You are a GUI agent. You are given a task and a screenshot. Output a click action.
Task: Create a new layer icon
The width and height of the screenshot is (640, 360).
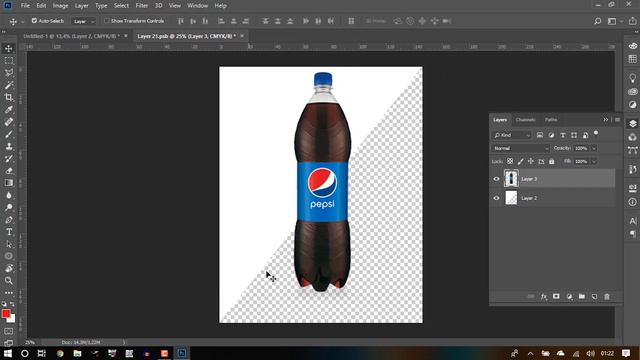click(594, 297)
